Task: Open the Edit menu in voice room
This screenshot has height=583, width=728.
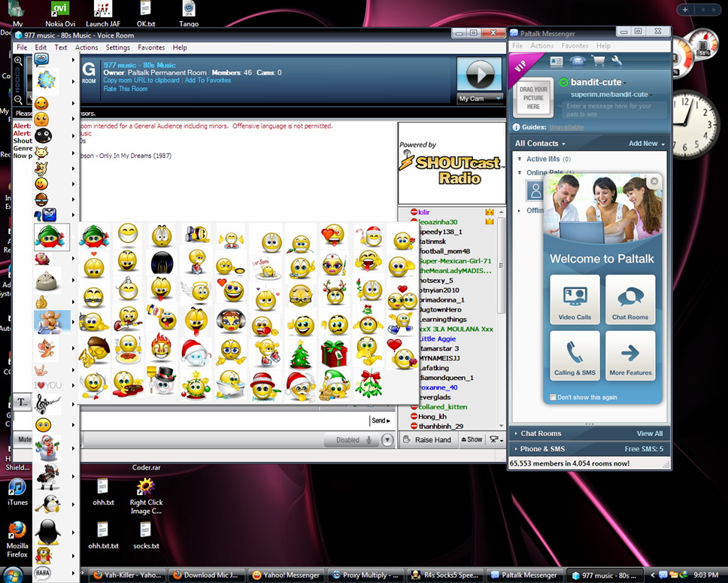Action: (x=41, y=47)
